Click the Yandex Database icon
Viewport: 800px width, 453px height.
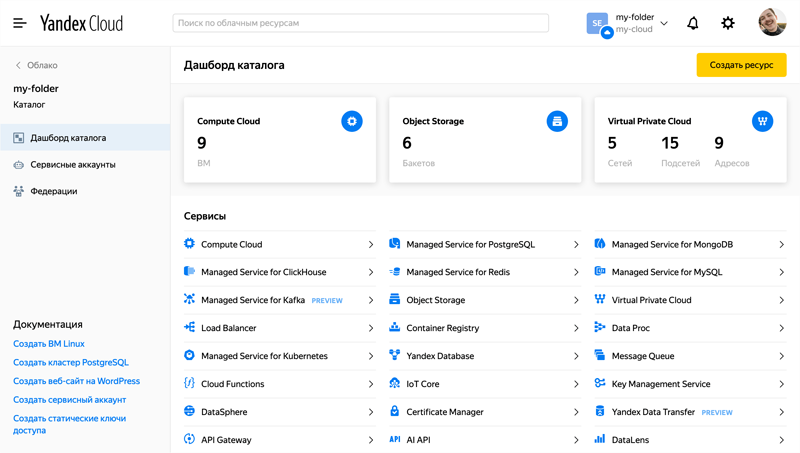coord(394,355)
